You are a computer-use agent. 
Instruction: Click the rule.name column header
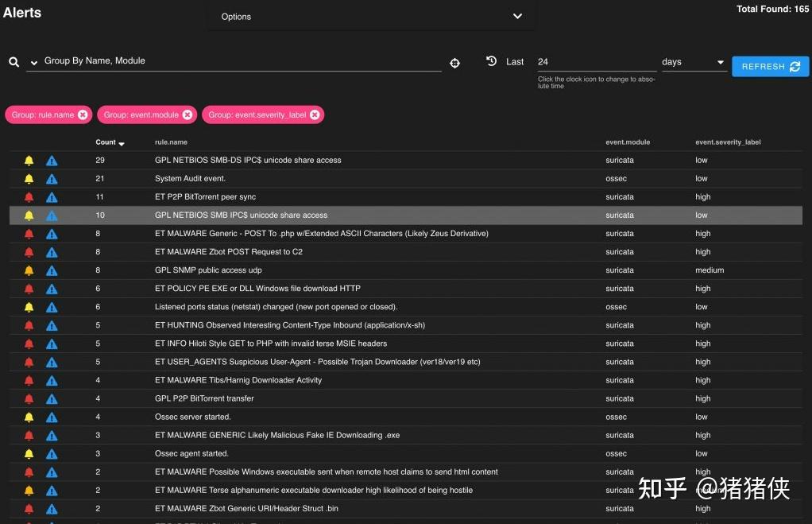pos(171,142)
